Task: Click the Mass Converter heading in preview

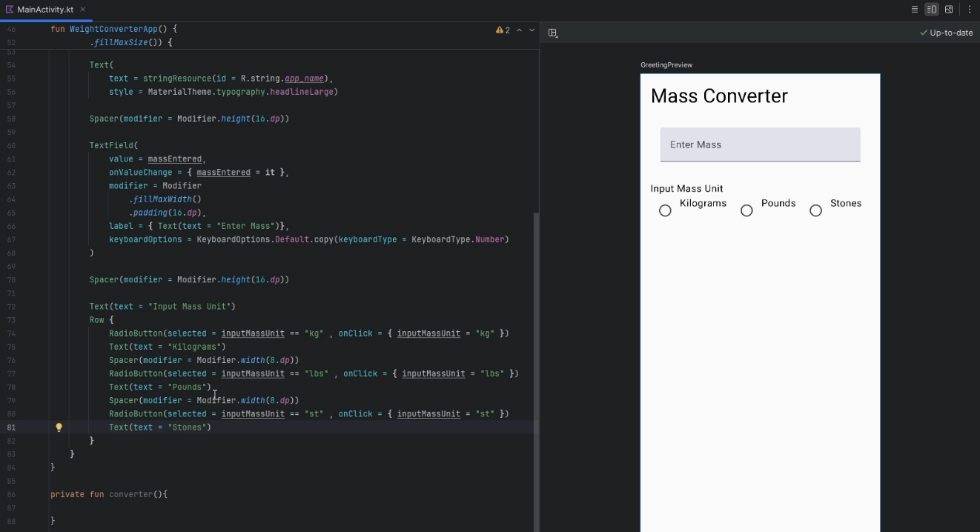Action: [x=719, y=96]
